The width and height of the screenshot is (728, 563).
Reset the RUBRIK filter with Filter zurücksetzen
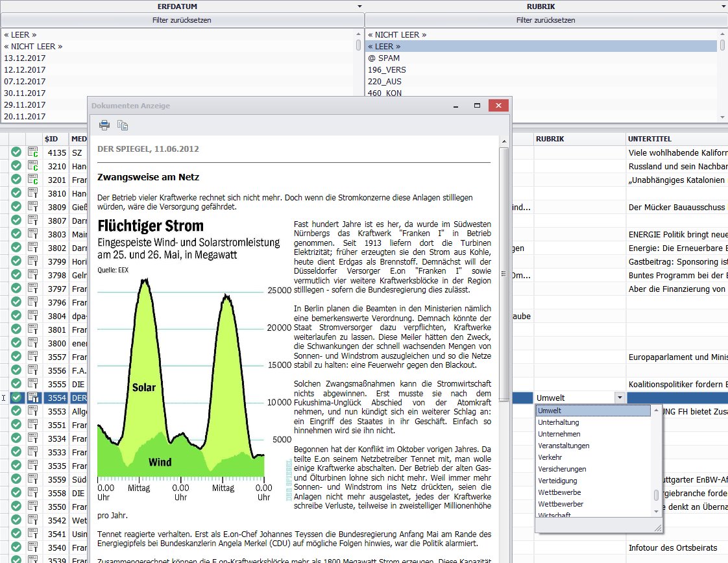(546, 20)
